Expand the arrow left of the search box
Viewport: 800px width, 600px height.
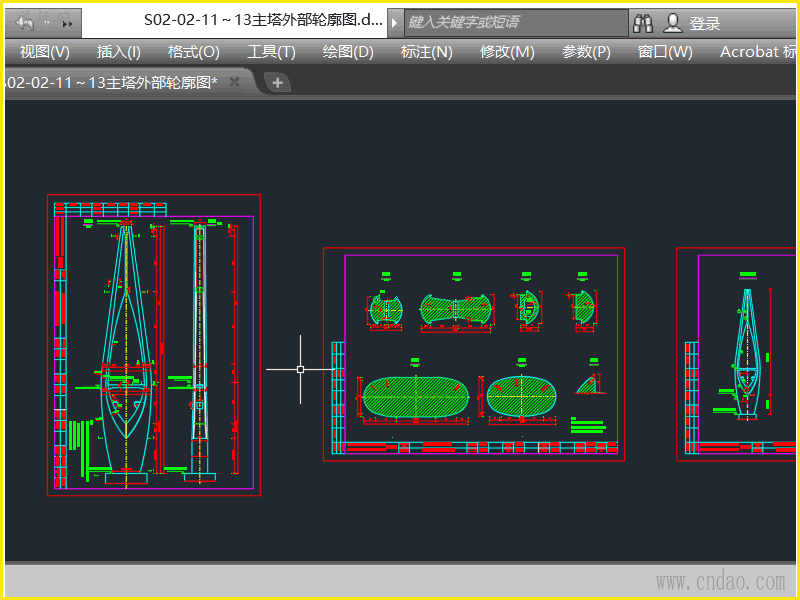pos(395,22)
